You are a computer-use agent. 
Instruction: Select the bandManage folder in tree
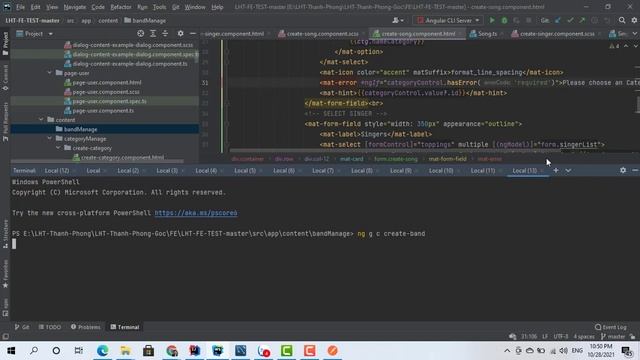[x=80, y=129]
